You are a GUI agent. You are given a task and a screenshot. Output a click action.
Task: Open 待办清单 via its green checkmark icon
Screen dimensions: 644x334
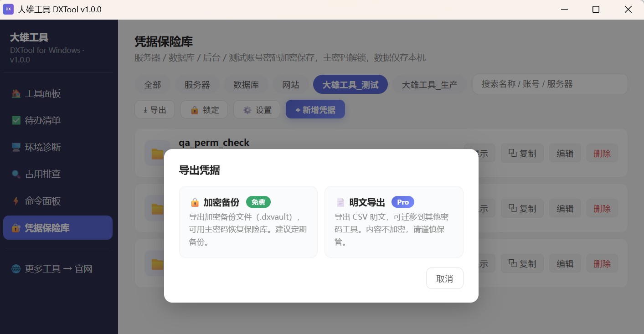pos(16,121)
